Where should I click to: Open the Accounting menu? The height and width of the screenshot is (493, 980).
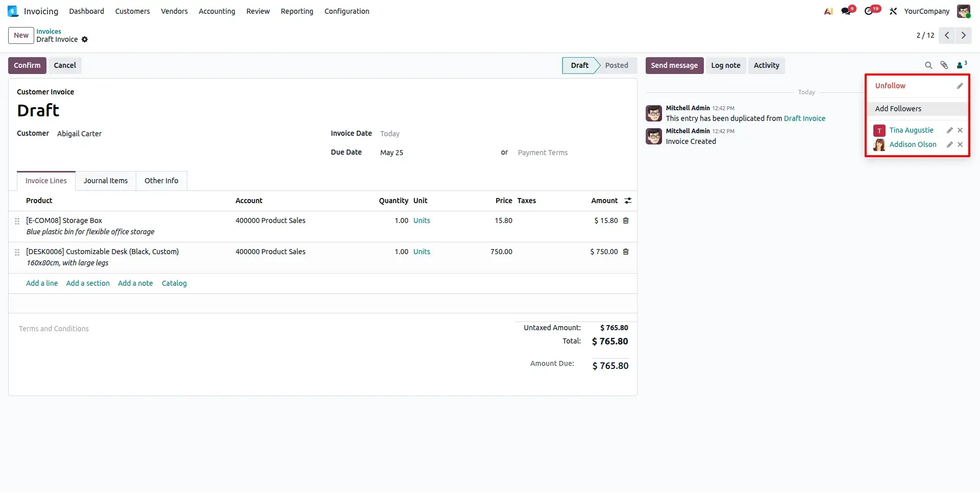[217, 11]
